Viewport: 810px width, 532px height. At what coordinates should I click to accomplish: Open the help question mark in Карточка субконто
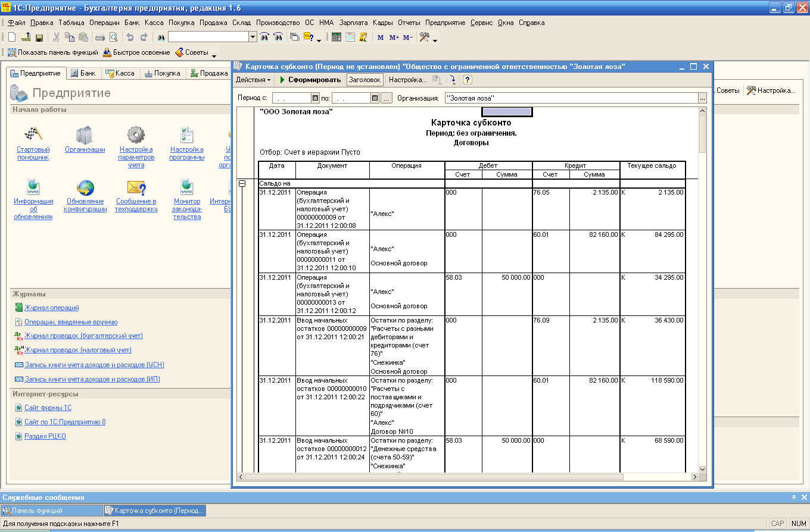[468, 80]
